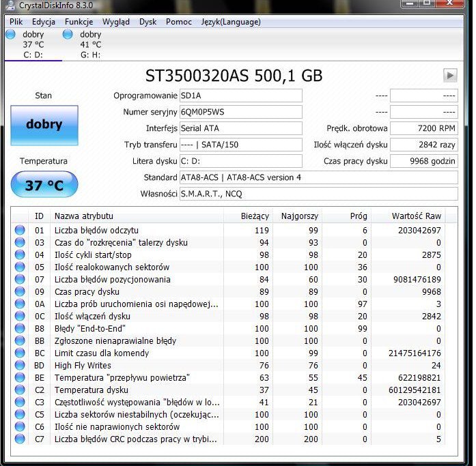Click status orb for attribute B8
The image size is (476, 466).
click(20, 328)
